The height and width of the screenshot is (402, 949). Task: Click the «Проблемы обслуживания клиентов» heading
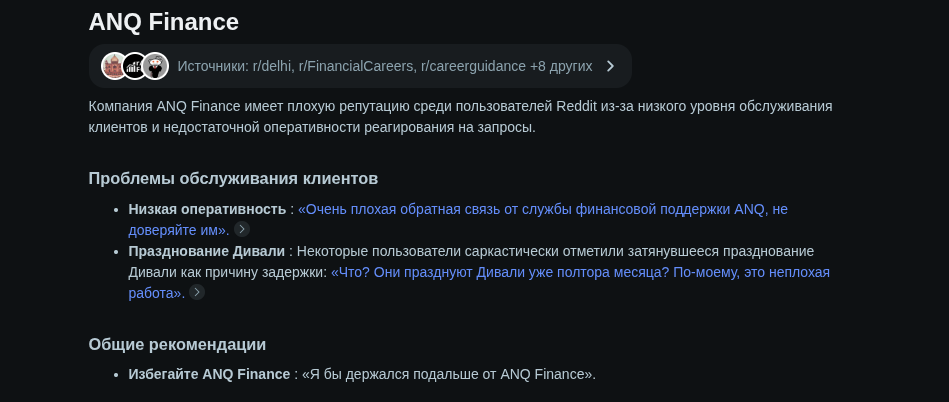[233, 179]
